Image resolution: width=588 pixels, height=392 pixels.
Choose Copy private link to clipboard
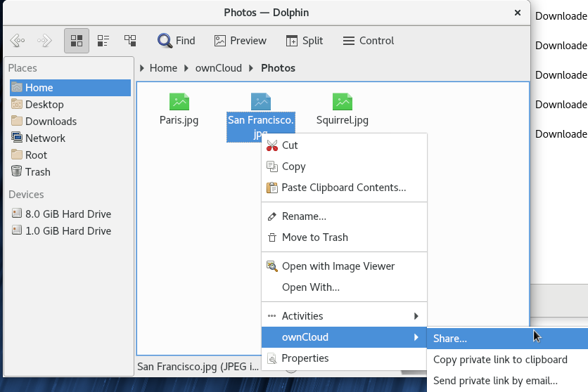coord(507,360)
